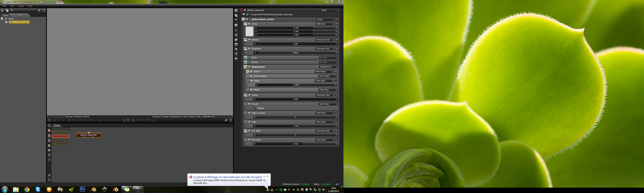Select the alembic_export.abc node in graph editor
Image resolution: width=644 pixels, height=193 pixels.
click(89, 135)
